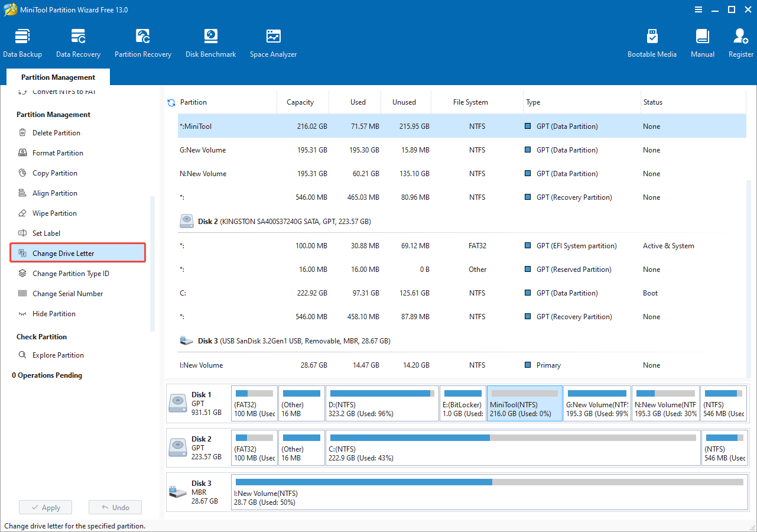Start the Disk Benchmark tool

(210, 43)
